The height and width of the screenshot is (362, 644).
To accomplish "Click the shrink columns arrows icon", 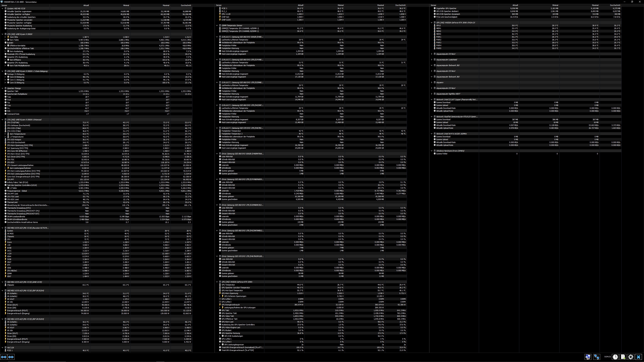I will 11,357.
